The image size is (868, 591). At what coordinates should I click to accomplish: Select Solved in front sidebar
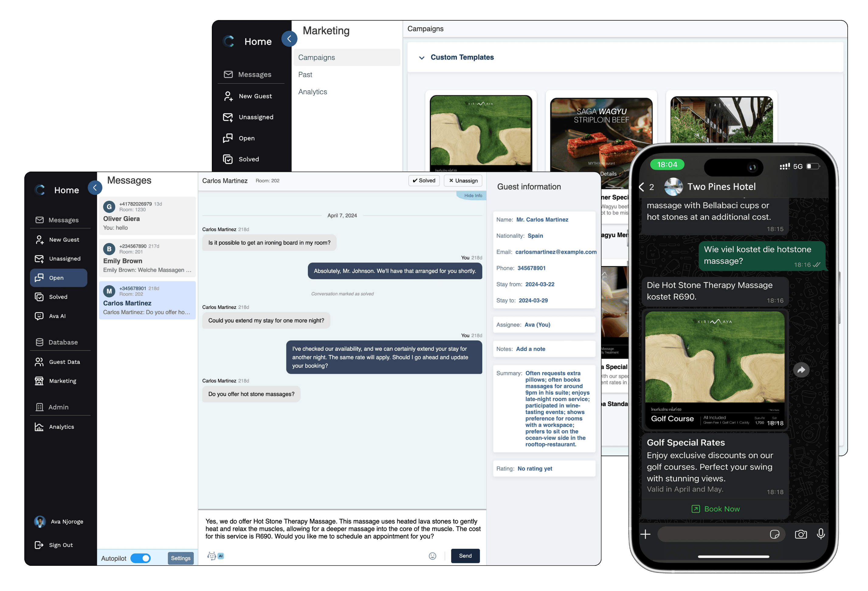click(59, 297)
